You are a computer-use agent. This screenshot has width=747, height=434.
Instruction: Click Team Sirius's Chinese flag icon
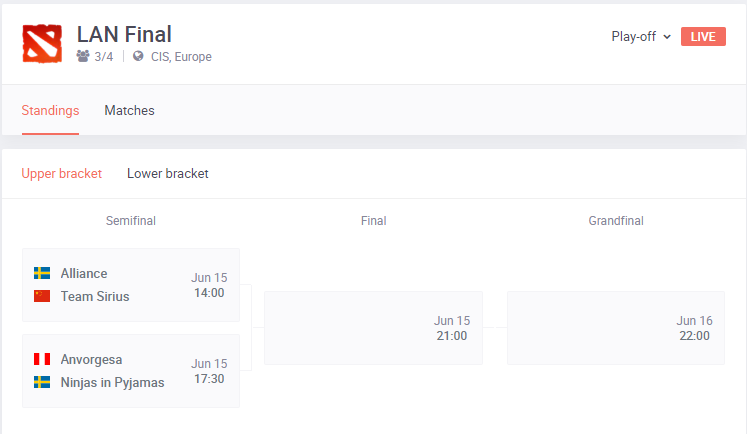[x=42, y=296]
